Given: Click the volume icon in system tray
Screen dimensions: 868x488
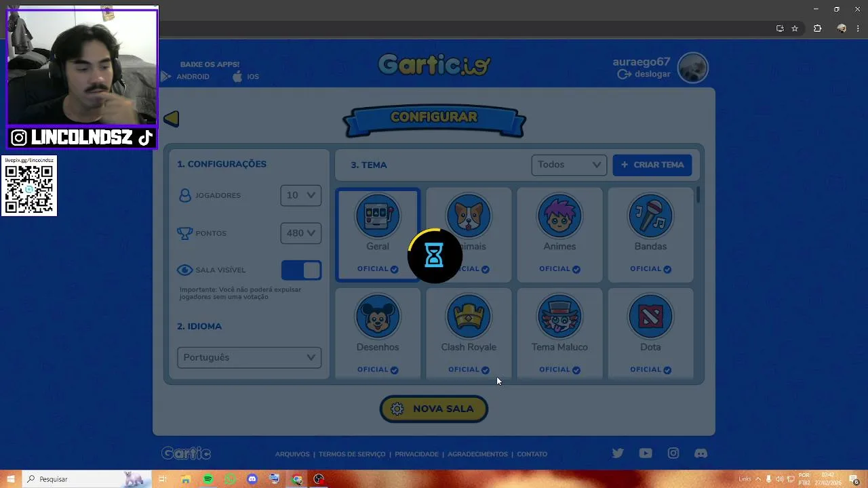Looking at the screenshot, I should coord(779,479).
